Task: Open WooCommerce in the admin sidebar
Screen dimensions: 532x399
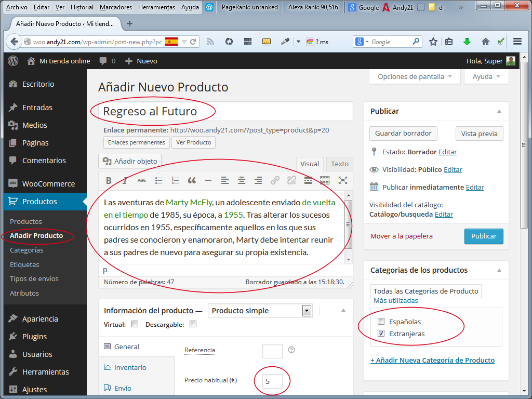Action: pos(45,183)
